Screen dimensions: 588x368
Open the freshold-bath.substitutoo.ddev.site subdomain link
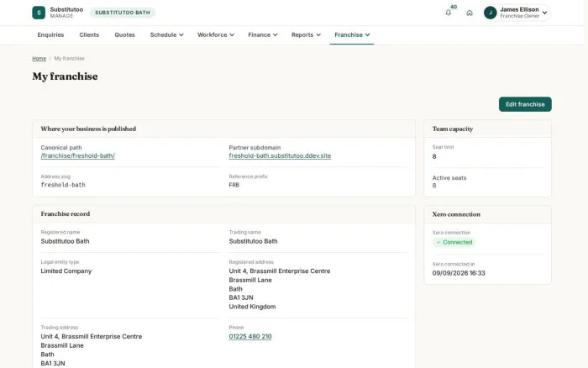(x=280, y=155)
